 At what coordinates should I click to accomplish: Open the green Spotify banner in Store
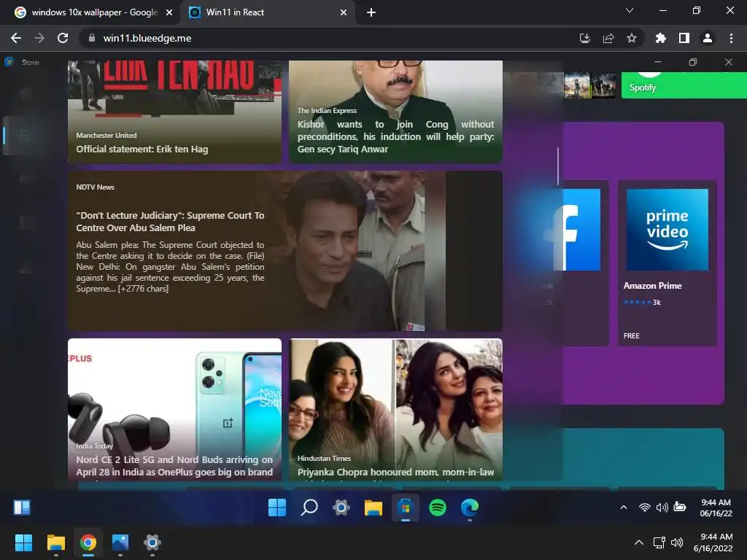coord(684,85)
